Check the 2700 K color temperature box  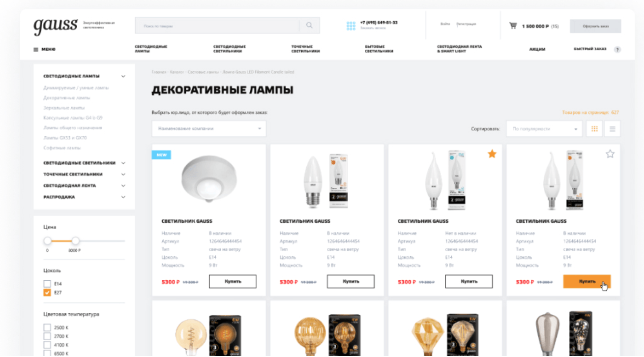point(47,336)
